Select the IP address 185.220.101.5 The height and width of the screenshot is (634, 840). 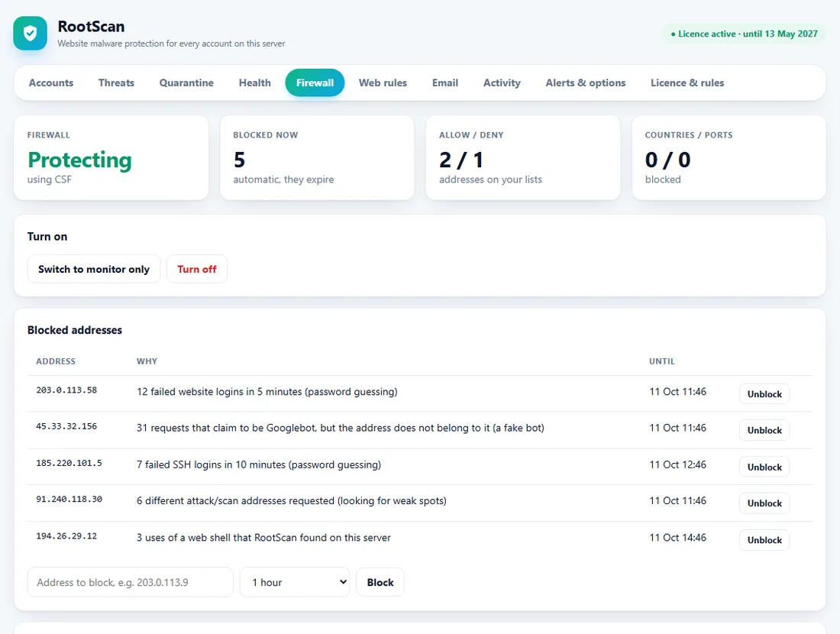coord(69,463)
